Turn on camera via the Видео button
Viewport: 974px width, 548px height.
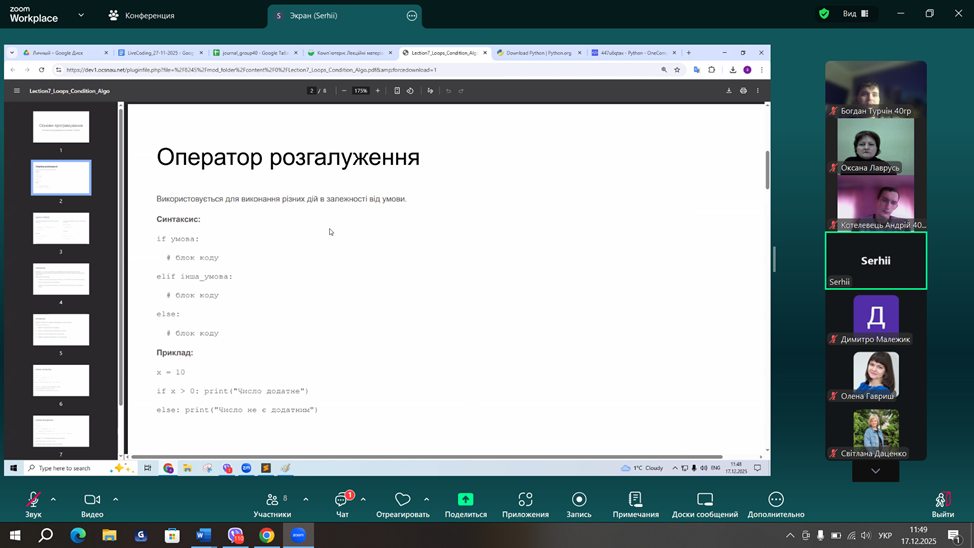[x=92, y=503]
